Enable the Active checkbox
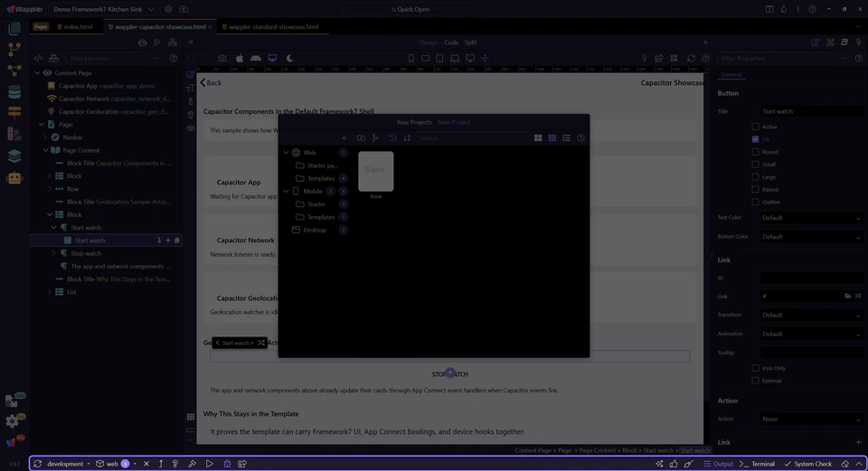 pyautogui.click(x=755, y=127)
